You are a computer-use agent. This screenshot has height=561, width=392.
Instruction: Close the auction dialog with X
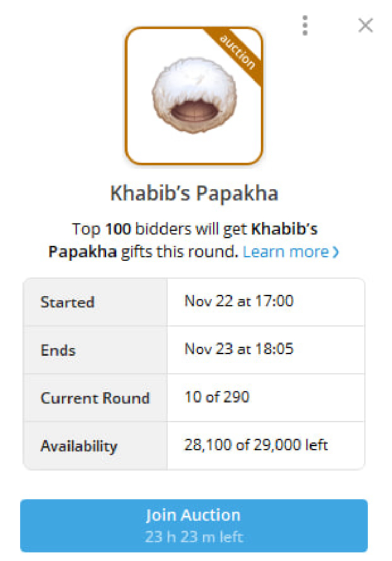coord(365,25)
